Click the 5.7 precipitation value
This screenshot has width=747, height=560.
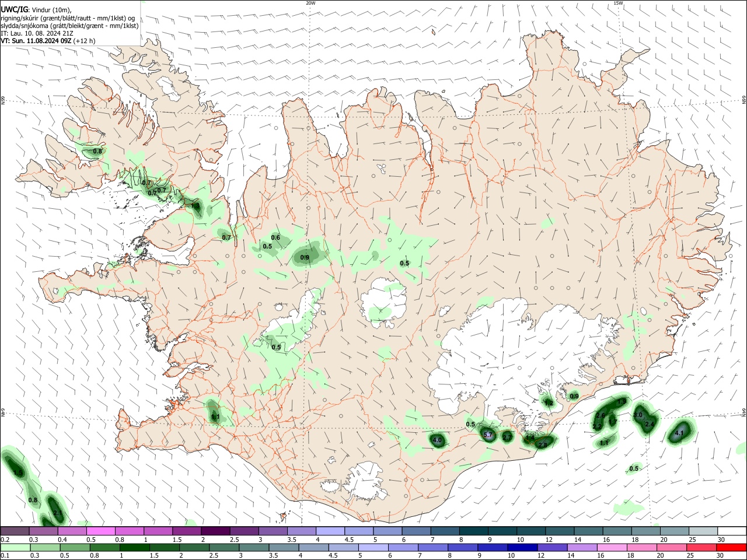[488, 435]
